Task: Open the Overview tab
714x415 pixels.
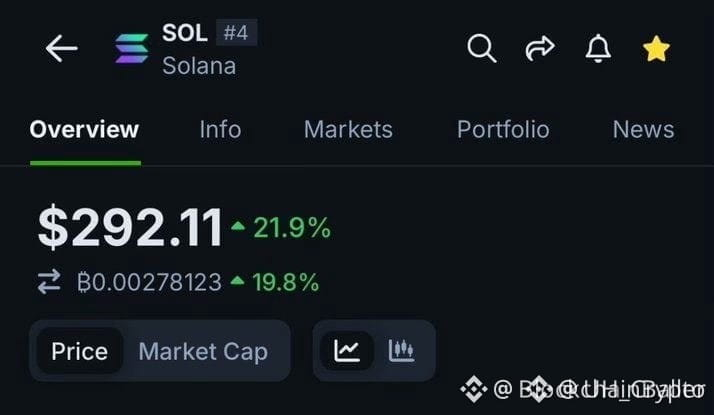Action: coord(84,129)
